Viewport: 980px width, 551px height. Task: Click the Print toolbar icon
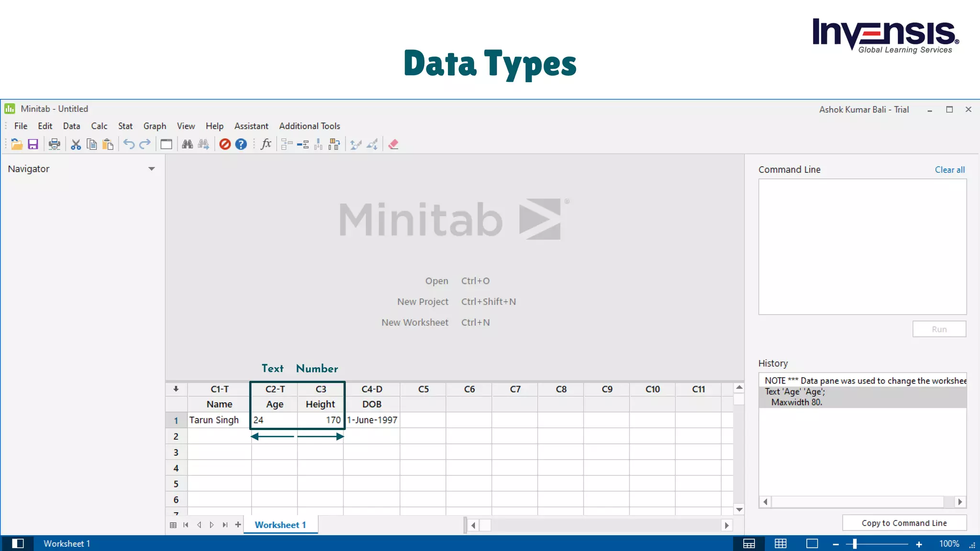coord(55,144)
